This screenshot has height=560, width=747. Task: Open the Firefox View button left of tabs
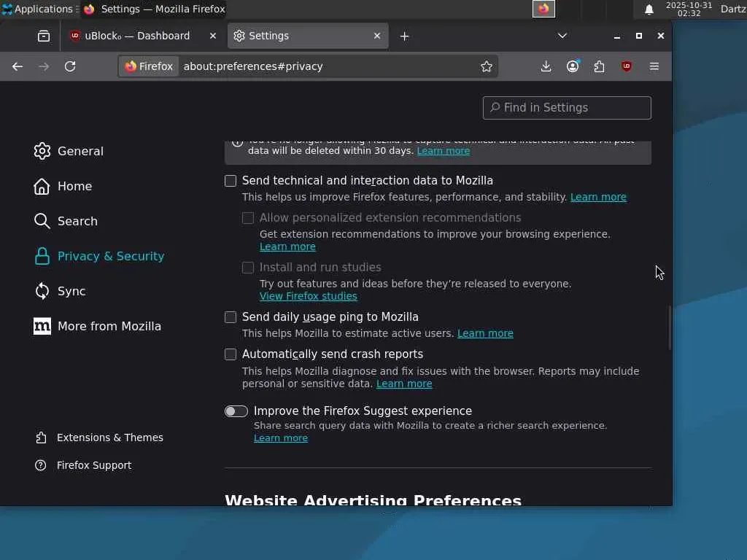pos(43,36)
